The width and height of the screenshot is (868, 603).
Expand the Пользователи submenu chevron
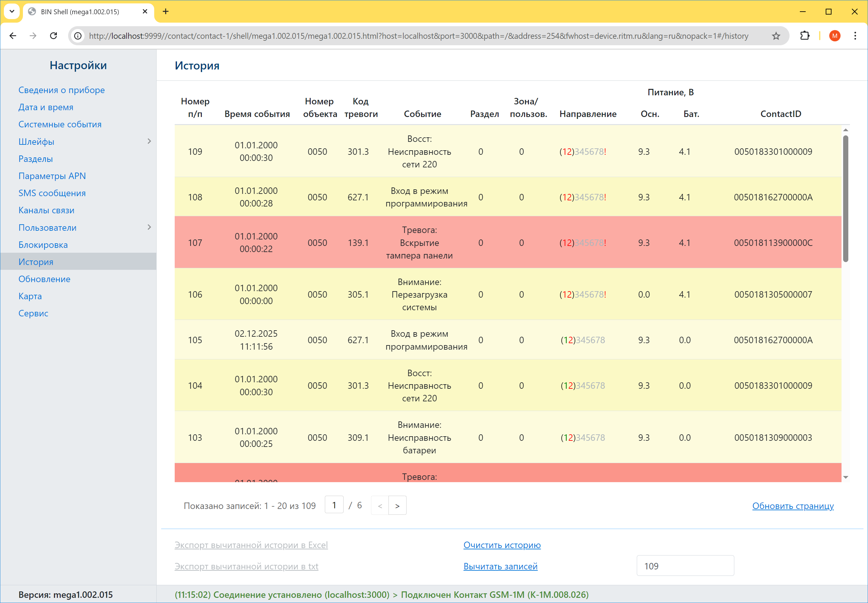tap(149, 227)
